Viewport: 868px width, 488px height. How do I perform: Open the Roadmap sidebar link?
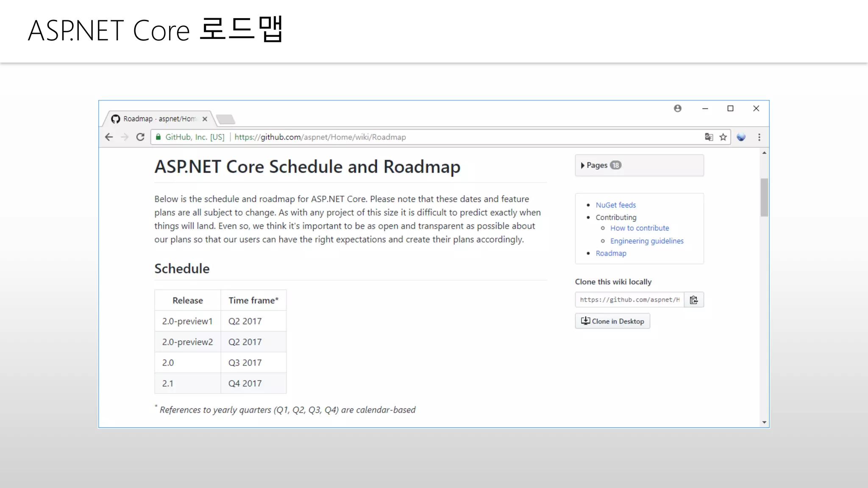(611, 253)
